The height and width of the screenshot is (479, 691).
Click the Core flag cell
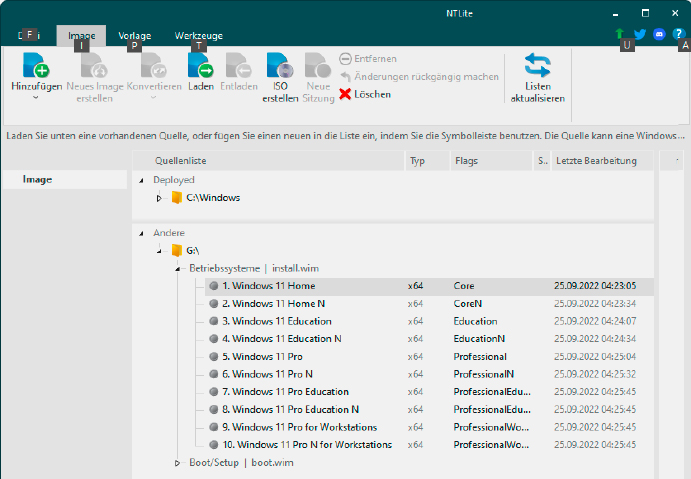coord(464,286)
